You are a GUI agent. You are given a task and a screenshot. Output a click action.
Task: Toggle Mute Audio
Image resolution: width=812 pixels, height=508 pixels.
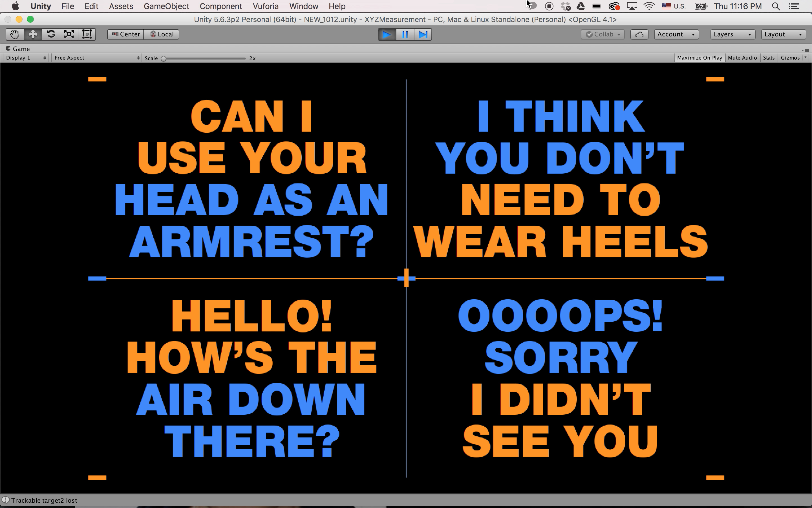pyautogui.click(x=742, y=58)
